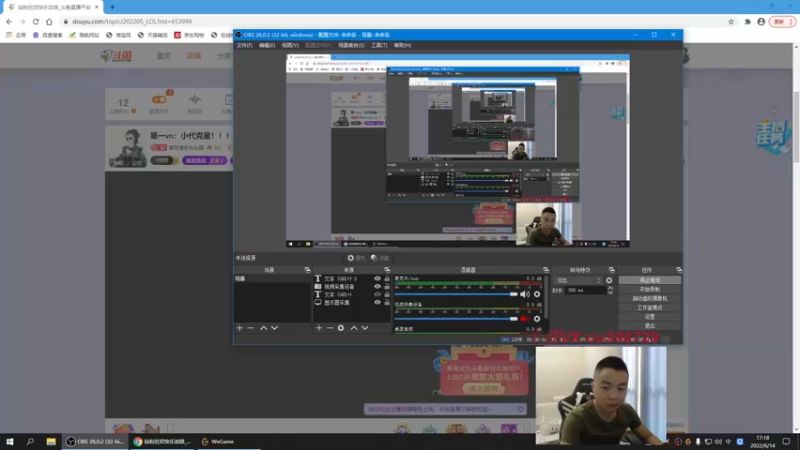Click 工作室模式 studio mode button
800x450 pixels.
point(649,308)
